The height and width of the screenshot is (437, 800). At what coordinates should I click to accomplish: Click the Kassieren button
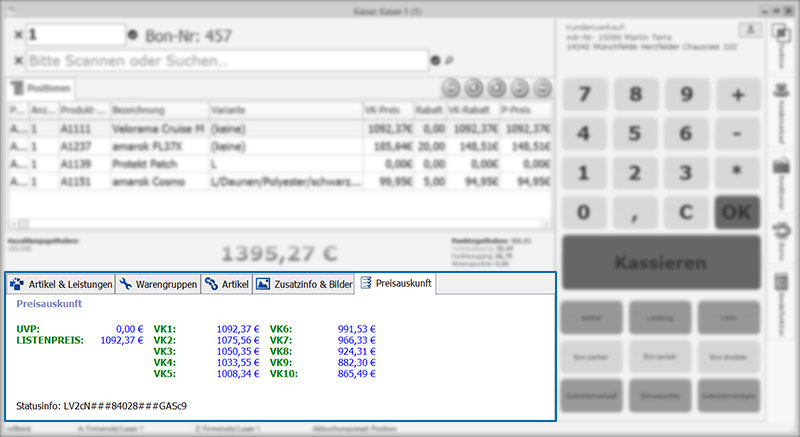click(x=661, y=263)
